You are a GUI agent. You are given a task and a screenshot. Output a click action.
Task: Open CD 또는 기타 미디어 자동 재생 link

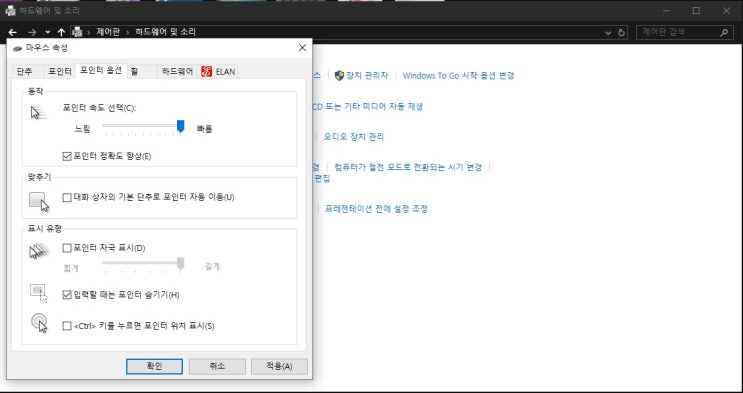point(368,107)
